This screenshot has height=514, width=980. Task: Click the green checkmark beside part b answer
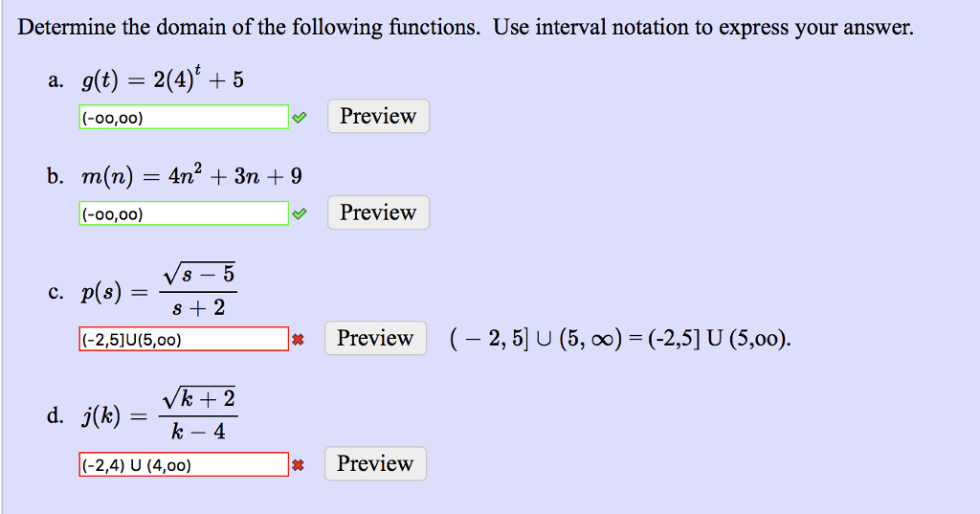300,213
